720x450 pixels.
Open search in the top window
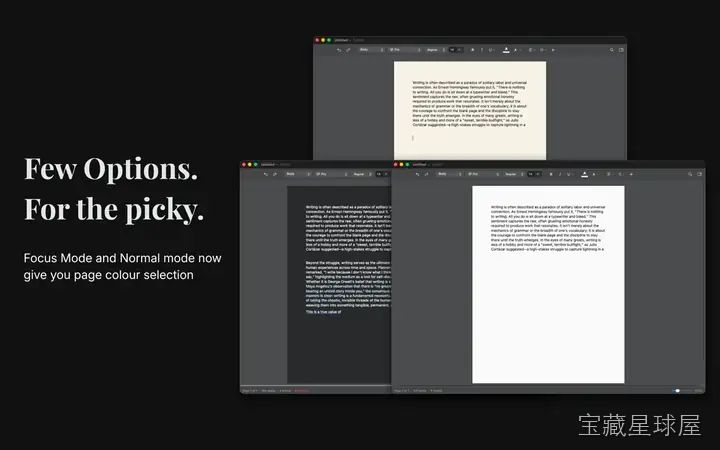[x=612, y=50]
